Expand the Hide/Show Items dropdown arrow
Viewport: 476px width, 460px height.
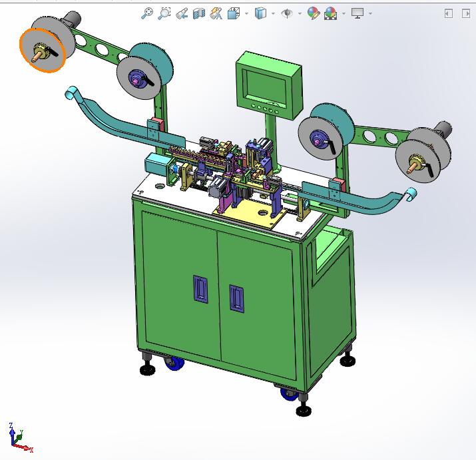[x=300, y=13]
